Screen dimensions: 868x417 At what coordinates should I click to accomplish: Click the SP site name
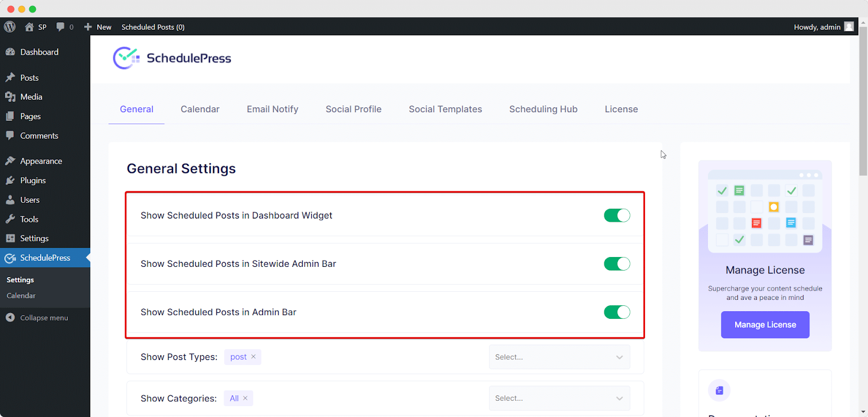coord(42,27)
